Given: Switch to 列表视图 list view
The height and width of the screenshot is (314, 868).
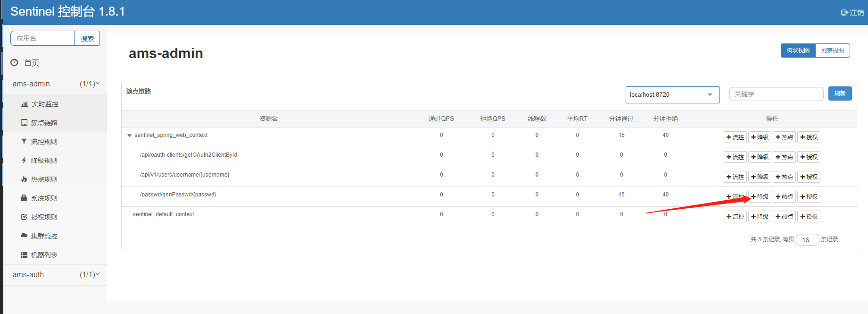Looking at the screenshot, I should tap(833, 51).
